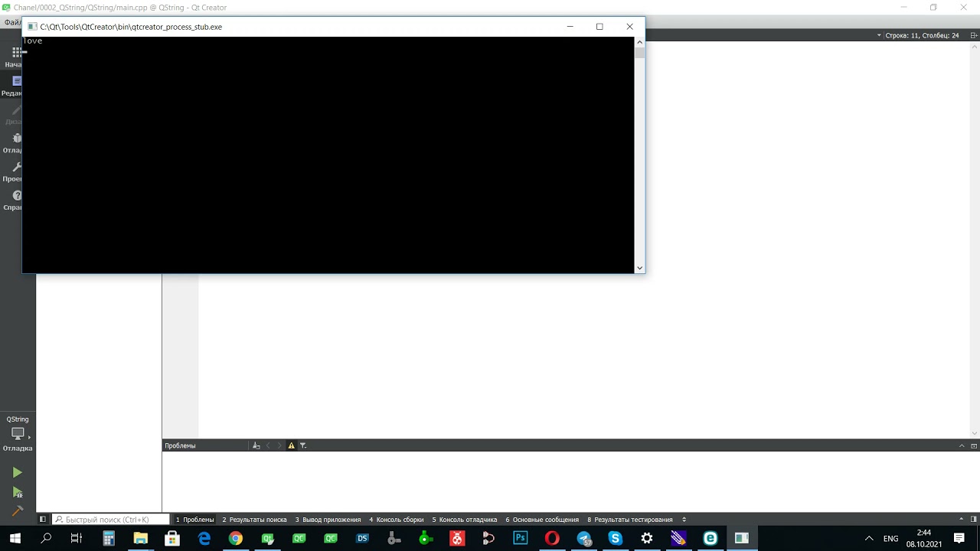980x551 pixels.
Task: Start debugging with the play-bug button
Action: (x=17, y=492)
